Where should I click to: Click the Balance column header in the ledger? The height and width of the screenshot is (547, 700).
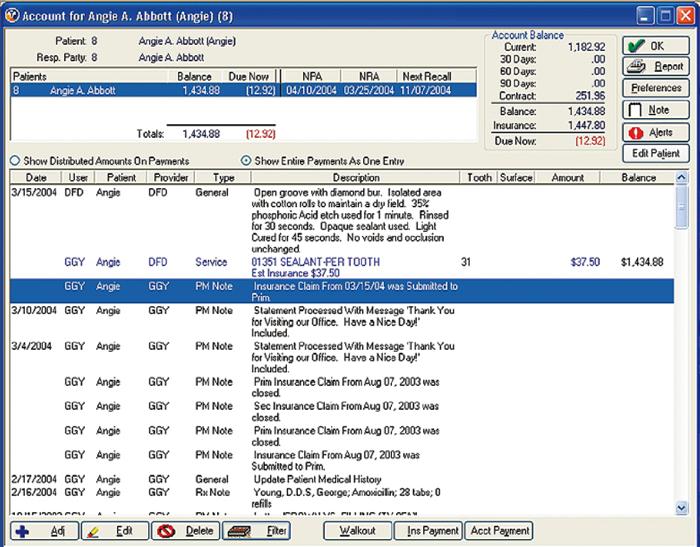[636, 177]
